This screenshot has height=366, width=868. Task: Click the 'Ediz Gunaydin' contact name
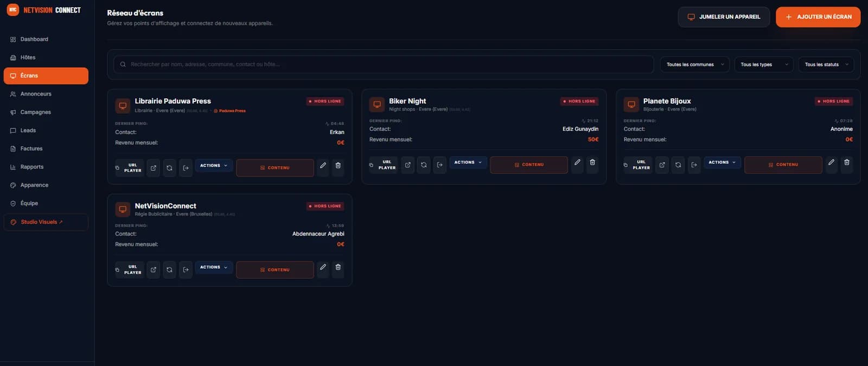point(580,129)
